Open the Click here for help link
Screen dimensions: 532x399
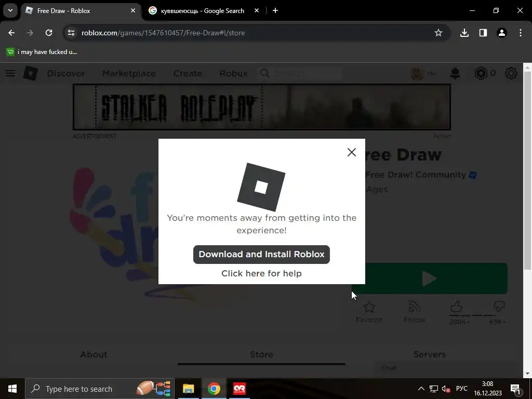[x=261, y=273]
